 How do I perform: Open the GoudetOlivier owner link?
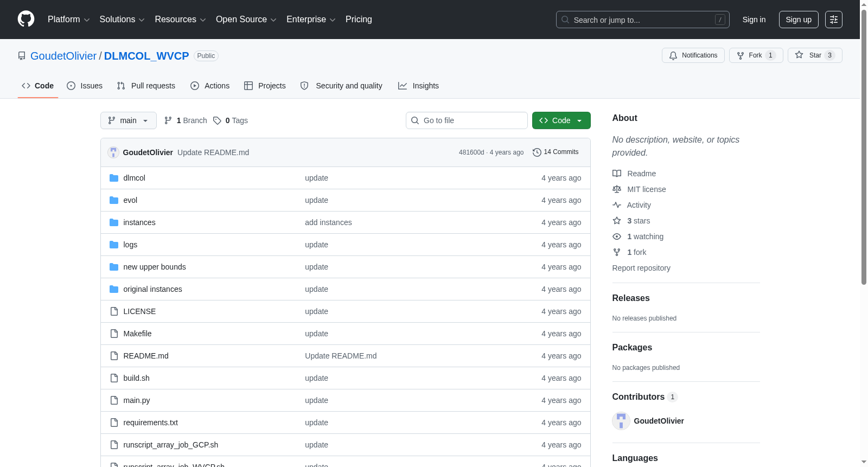pos(63,56)
